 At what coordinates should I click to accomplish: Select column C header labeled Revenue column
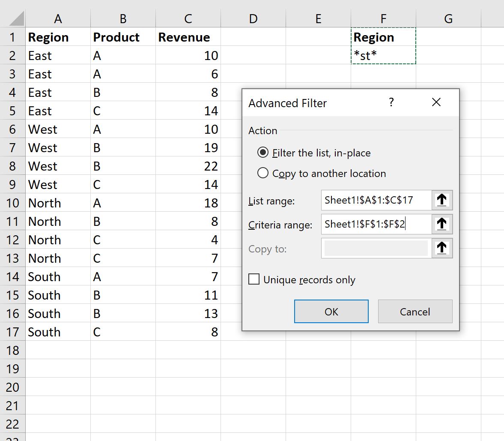pyautogui.click(x=188, y=18)
